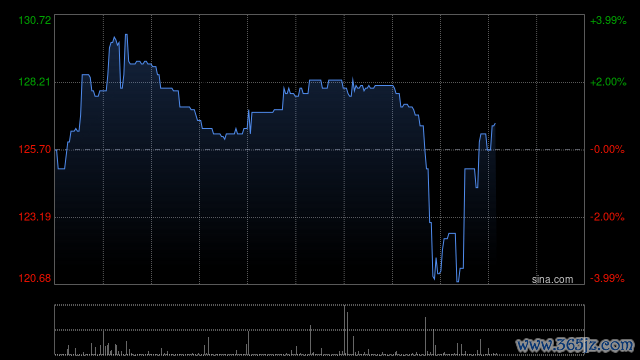Click the -0.00% percentage label
Viewport: 640px width, 360px height.
[x=607, y=149]
